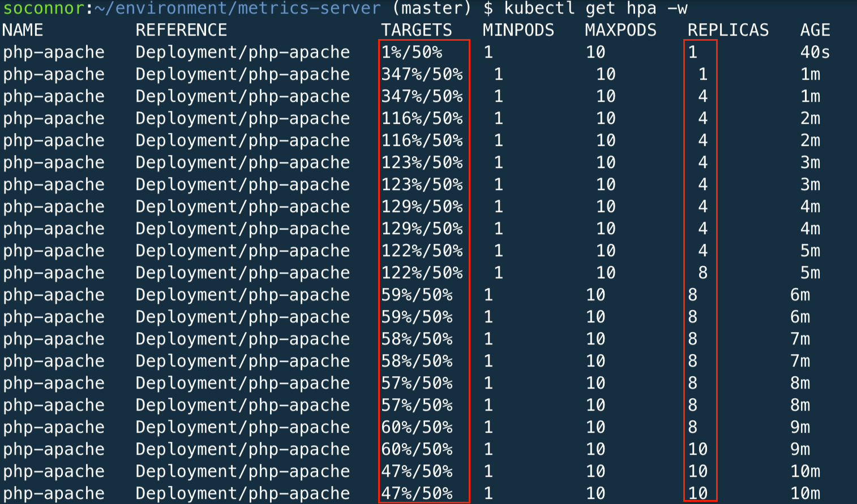Click the MINPODS column header
Image resolution: width=857 pixels, height=504 pixels.
[518, 30]
